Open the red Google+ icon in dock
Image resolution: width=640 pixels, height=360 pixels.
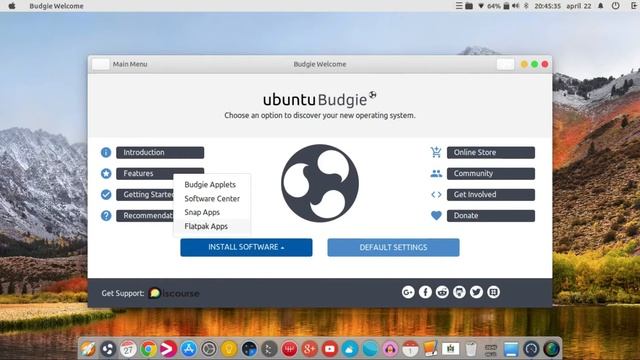(309, 349)
